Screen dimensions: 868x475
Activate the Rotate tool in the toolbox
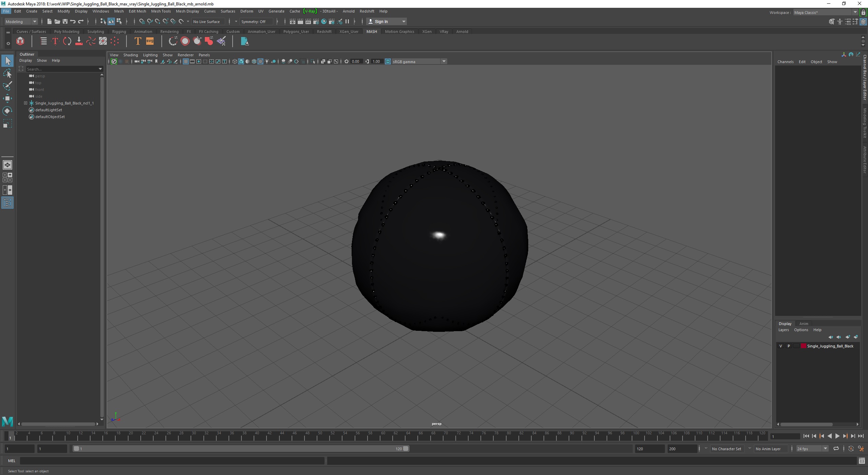7,111
